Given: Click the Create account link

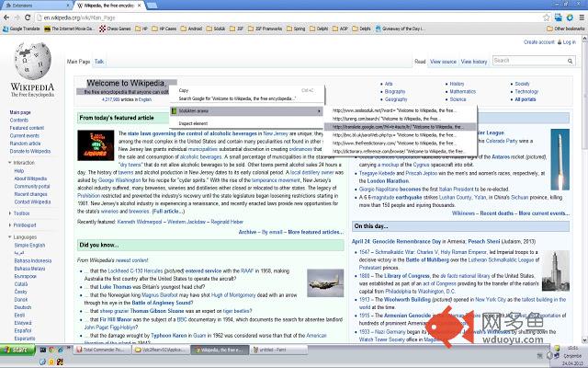Looking at the screenshot, I should [x=538, y=41].
